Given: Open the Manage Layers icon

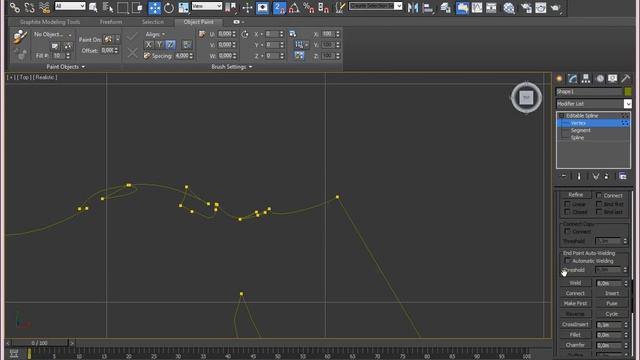Looking at the screenshot, I should (445, 7).
